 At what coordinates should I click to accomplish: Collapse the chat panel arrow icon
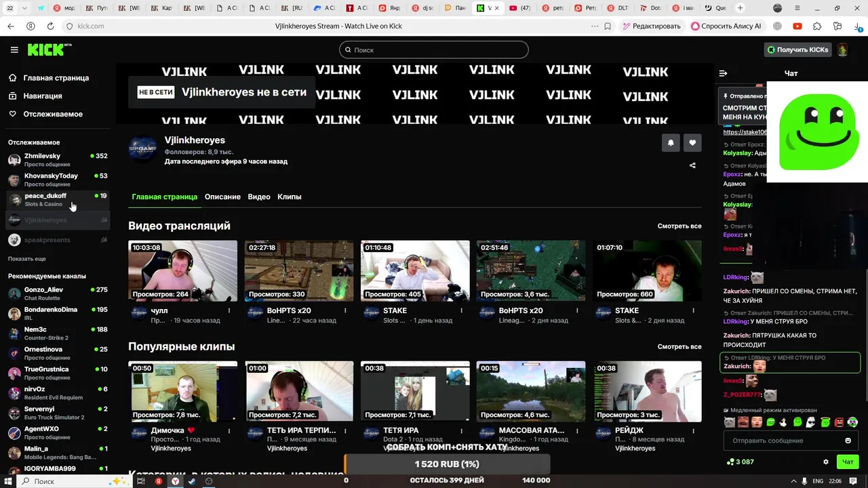click(x=723, y=73)
